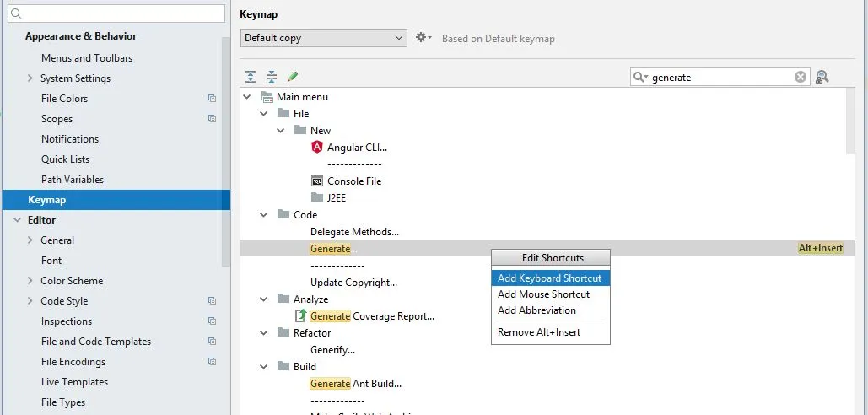This screenshot has width=868, height=415.
Task: Choose Remove Alt+Insert from context menu
Action: click(x=539, y=332)
